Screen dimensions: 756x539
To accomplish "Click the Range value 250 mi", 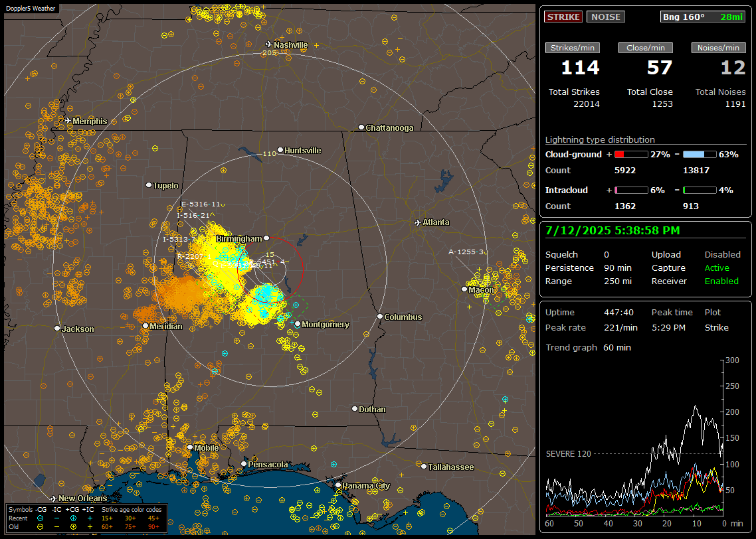I will (618, 281).
